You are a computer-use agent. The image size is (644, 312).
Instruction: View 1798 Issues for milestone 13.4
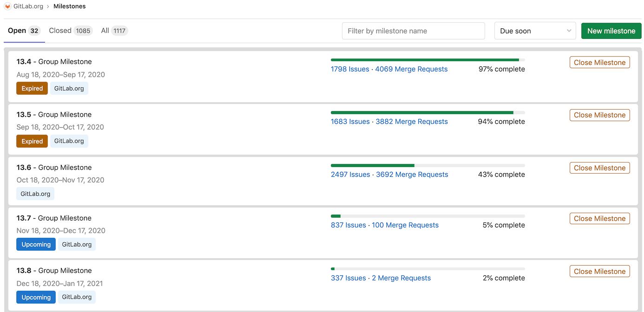coord(350,69)
